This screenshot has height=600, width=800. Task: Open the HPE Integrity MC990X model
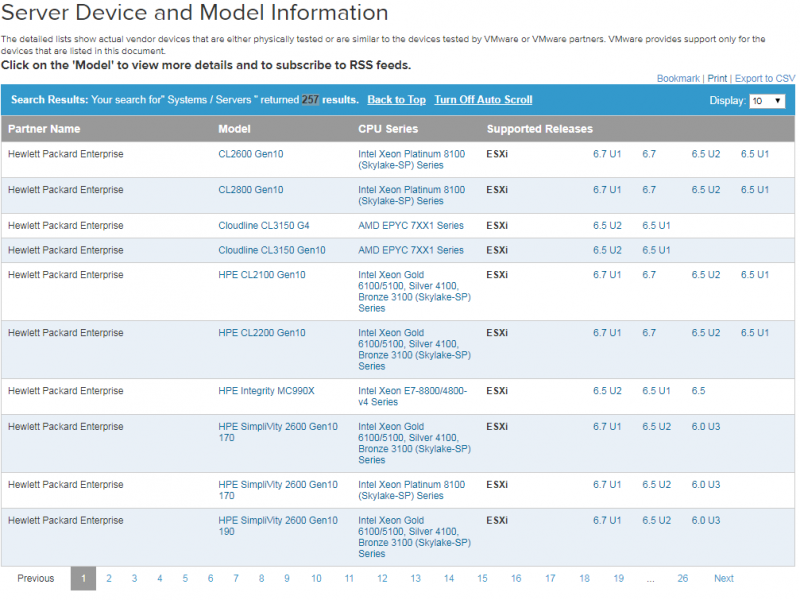pos(266,391)
